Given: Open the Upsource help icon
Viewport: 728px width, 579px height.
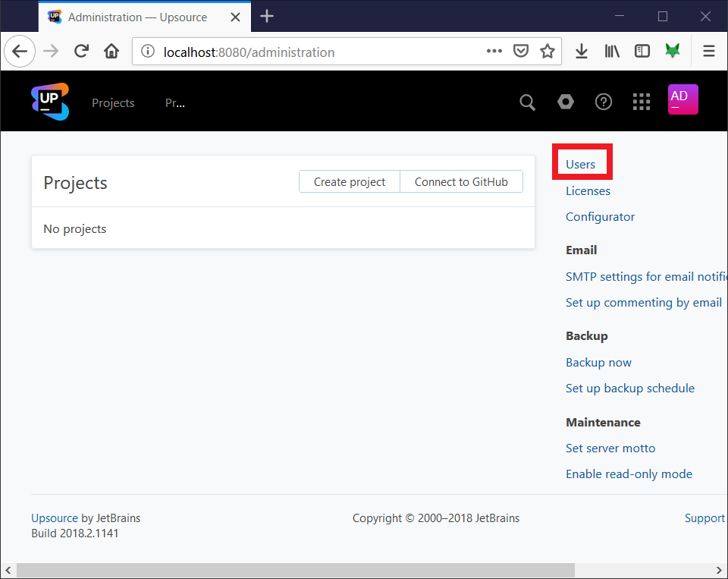Looking at the screenshot, I should pyautogui.click(x=603, y=101).
